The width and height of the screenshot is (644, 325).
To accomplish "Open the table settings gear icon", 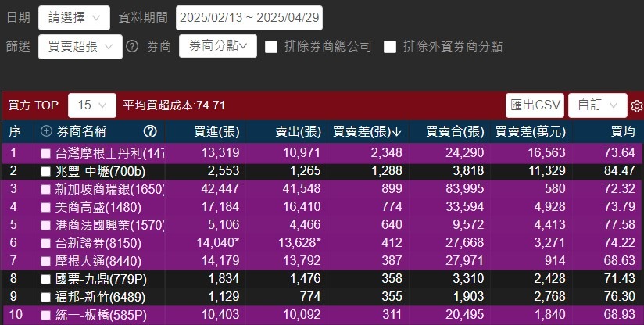I will coord(637,106).
